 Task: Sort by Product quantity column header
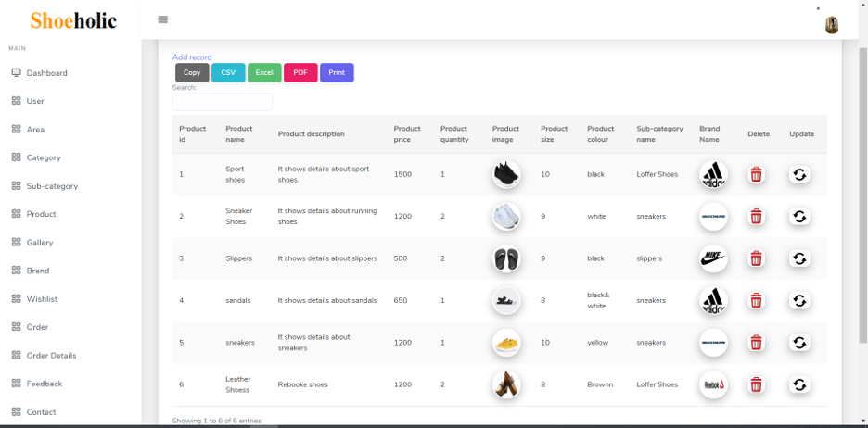click(x=454, y=133)
